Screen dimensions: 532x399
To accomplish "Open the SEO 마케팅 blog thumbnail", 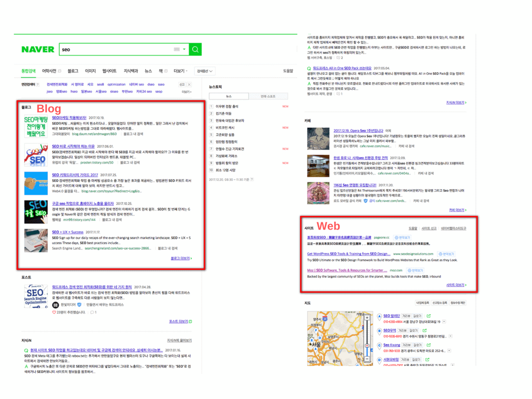I will coord(36,127).
